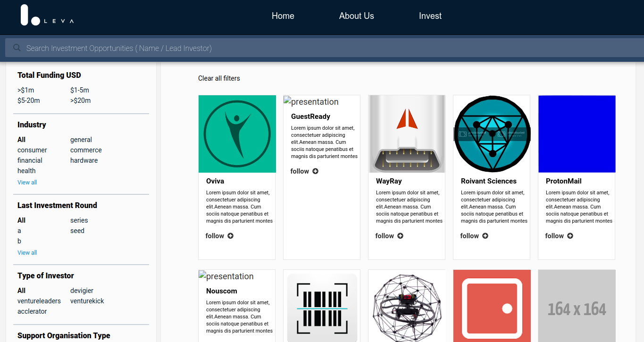
Task: Click the plus icon on Roivant Sciences' follow button
Action: coord(485,235)
